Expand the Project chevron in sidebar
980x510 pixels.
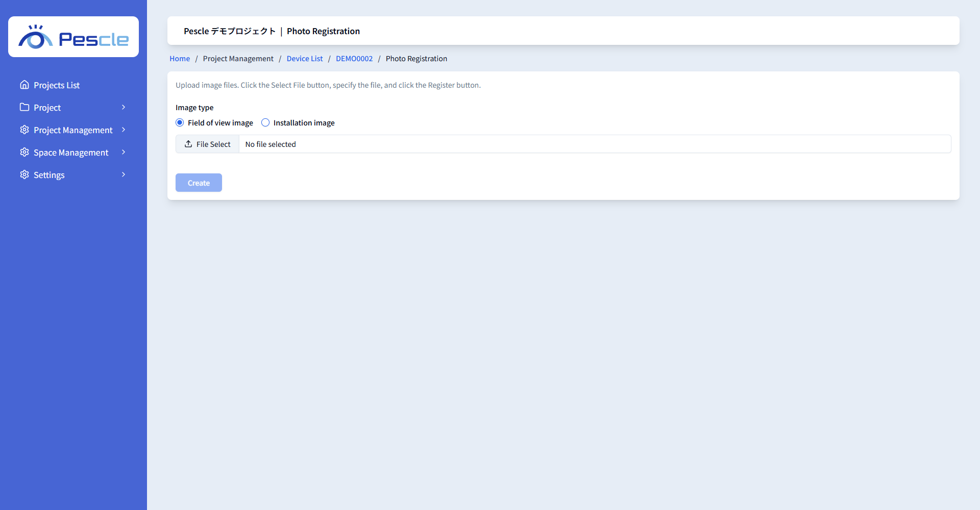coord(124,107)
